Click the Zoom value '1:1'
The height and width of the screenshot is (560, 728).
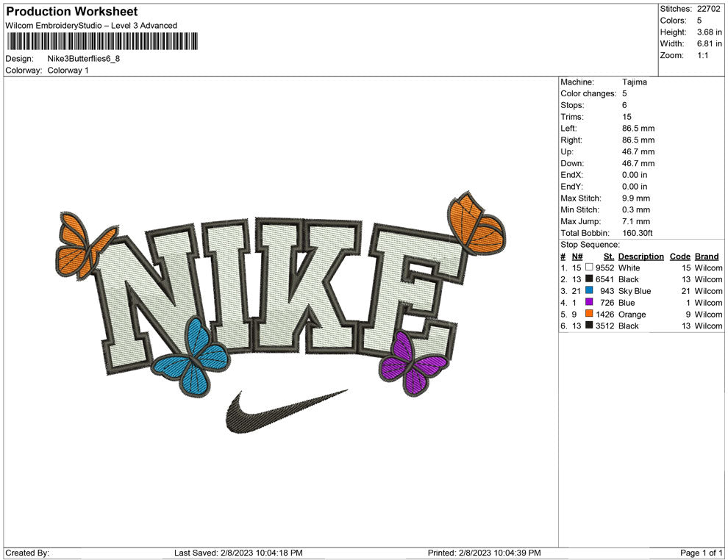(x=703, y=55)
